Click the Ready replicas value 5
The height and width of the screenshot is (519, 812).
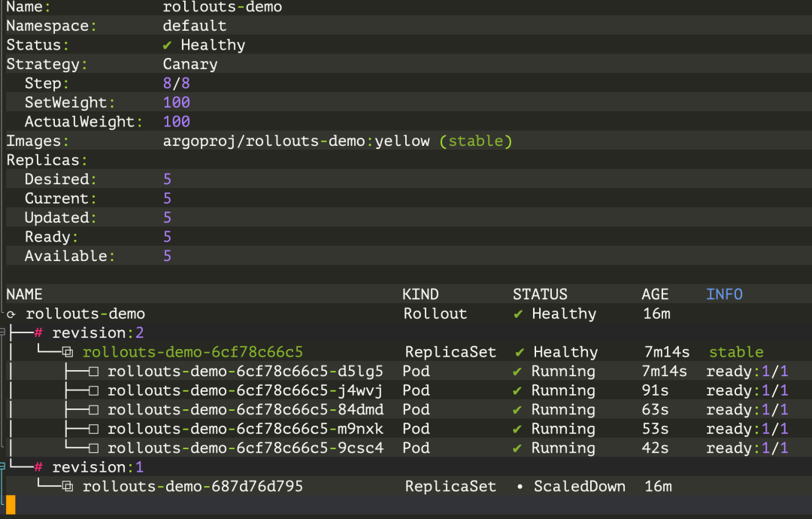167,237
